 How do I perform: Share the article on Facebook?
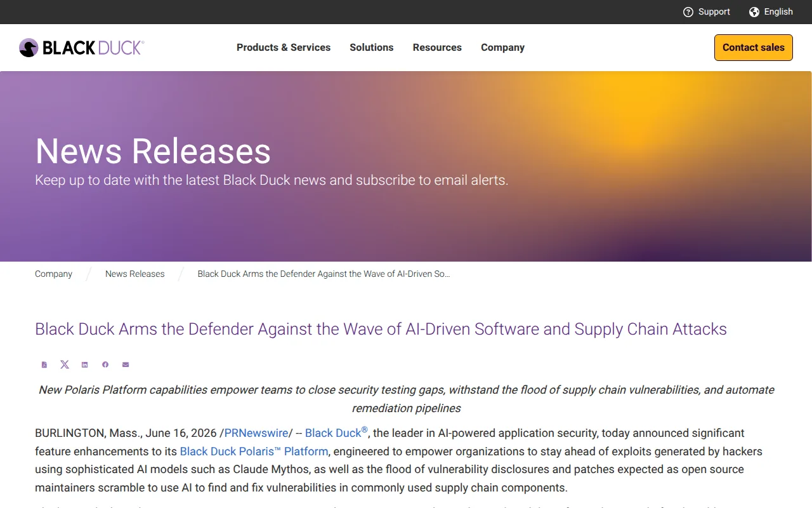tap(105, 364)
